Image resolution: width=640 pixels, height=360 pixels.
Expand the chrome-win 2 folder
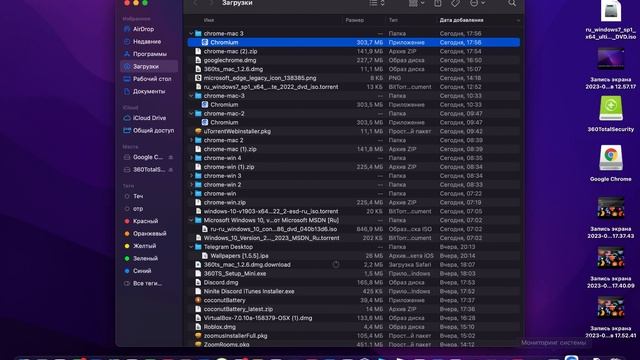pyautogui.click(x=191, y=184)
